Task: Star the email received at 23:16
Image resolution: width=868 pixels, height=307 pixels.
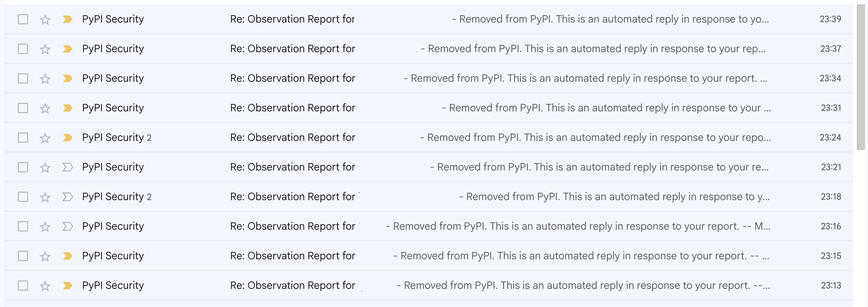Action: pyautogui.click(x=45, y=226)
